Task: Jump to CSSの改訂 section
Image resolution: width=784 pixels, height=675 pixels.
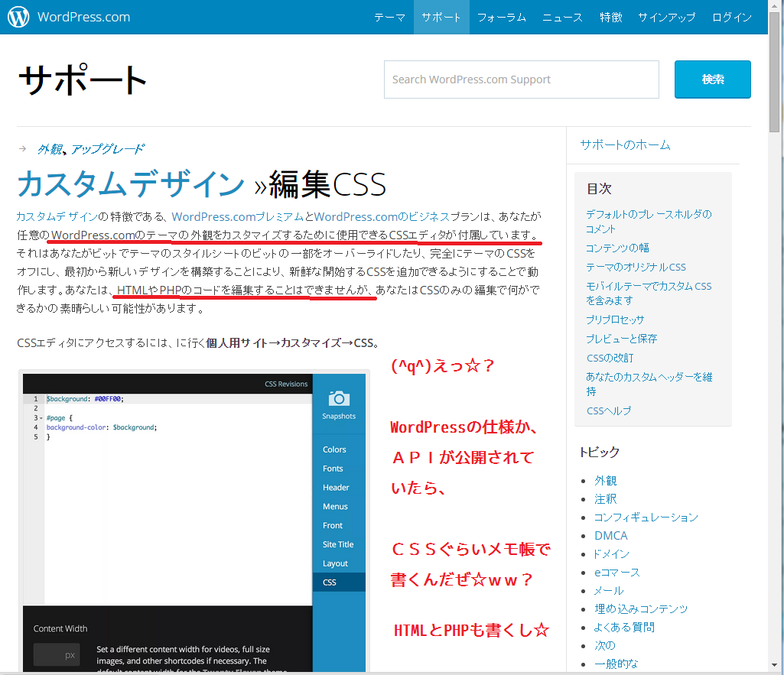Action: pos(610,358)
